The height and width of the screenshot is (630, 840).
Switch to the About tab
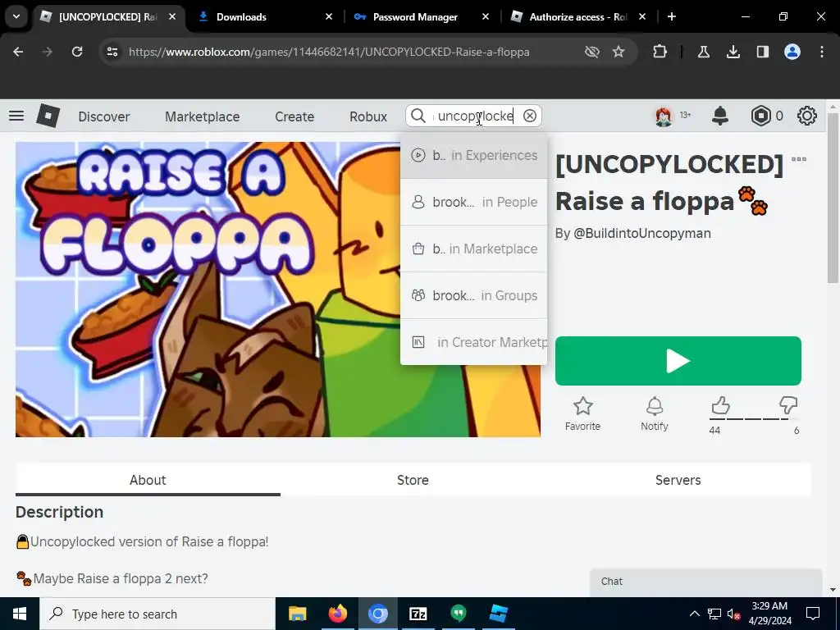tap(148, 480)
